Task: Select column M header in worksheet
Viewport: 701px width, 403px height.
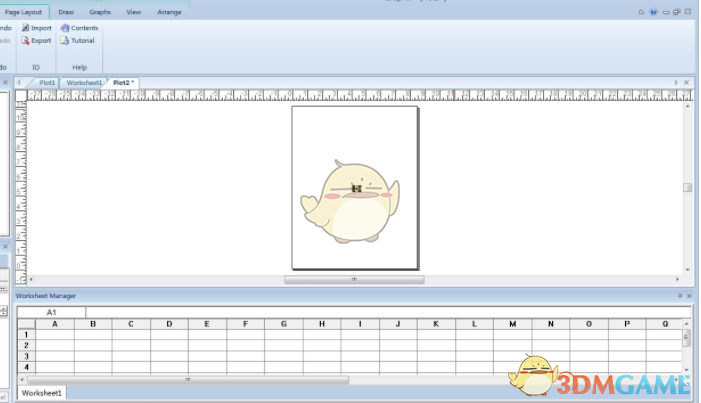Action: click(x=513, y=324)
